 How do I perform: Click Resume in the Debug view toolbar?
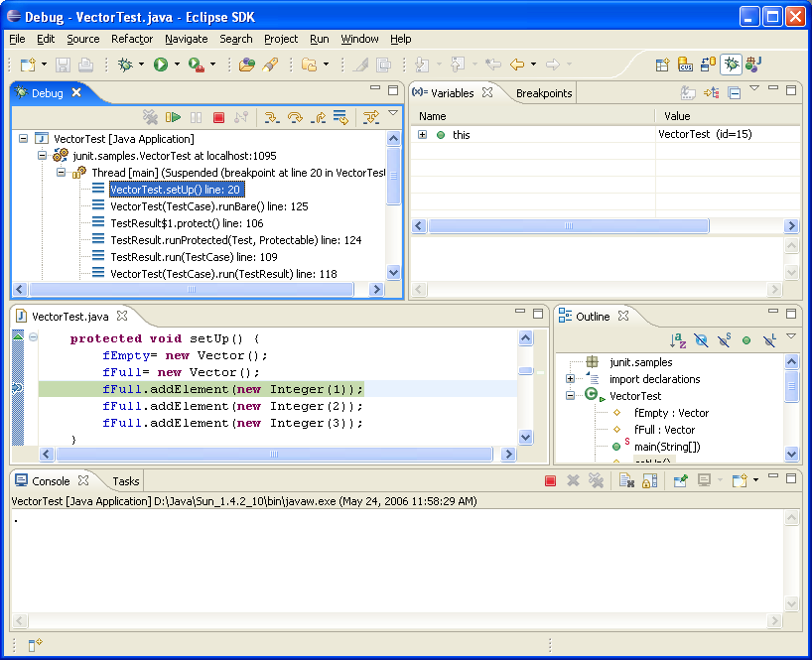[173, 118]
